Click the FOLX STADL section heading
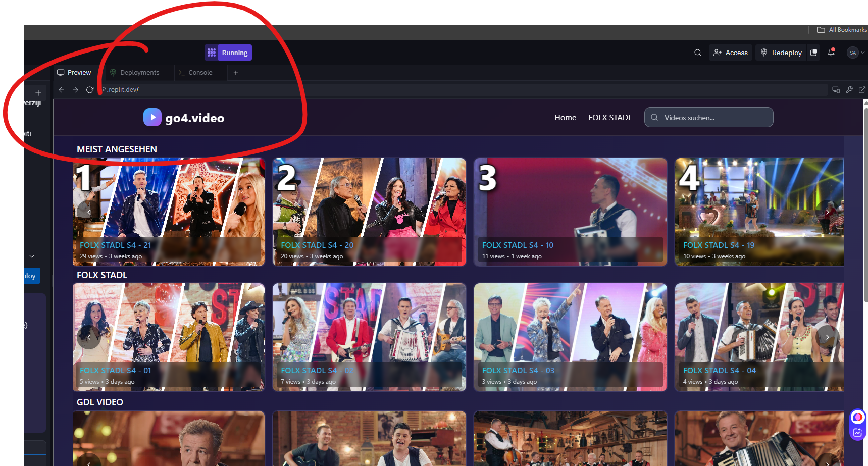The width and height of the screenshot is (868, 466). coord(102,275)
